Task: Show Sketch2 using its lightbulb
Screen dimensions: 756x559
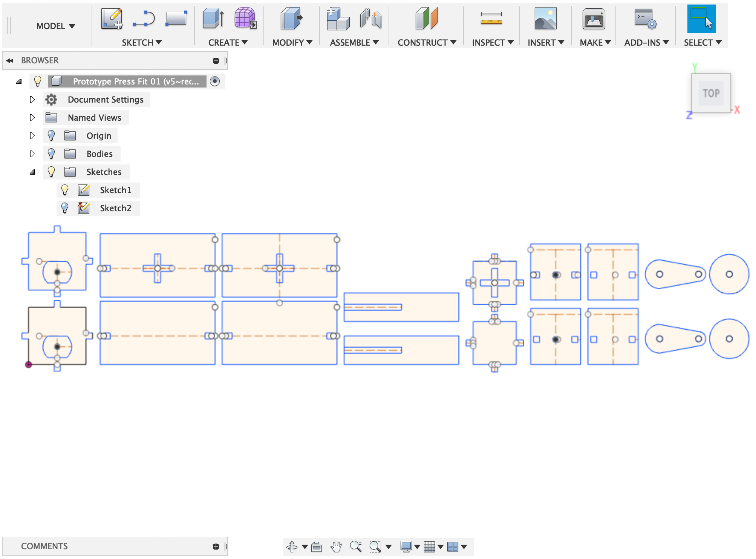Action: (65, 208)
